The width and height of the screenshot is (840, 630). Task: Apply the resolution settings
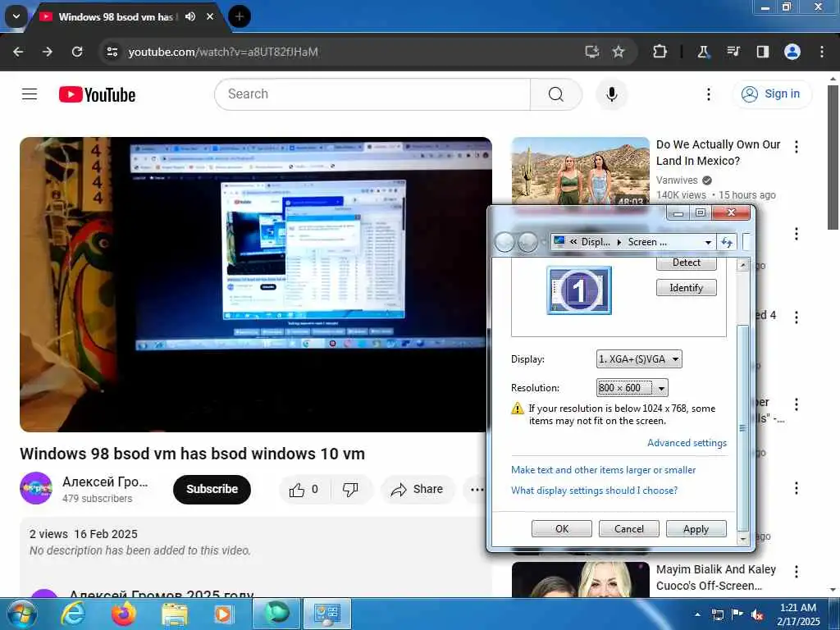[696, 529]
